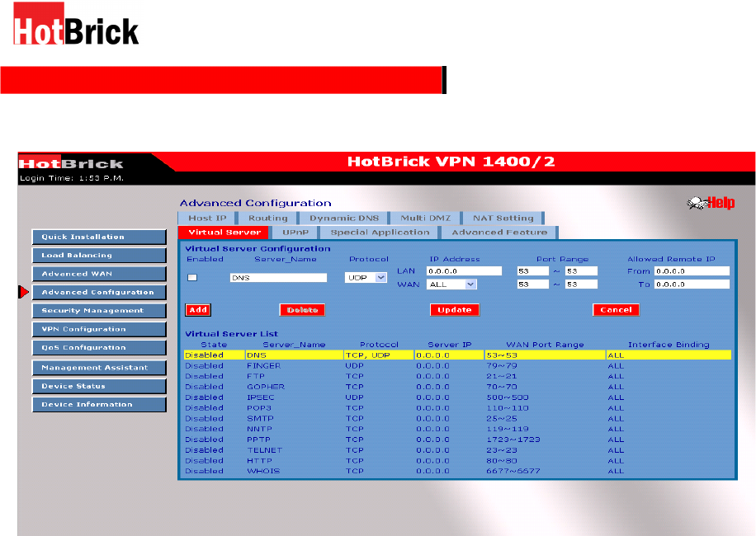Click the Allowed Remote IP To field
This screenshot has width=756, height=536.
pos(692,284)
